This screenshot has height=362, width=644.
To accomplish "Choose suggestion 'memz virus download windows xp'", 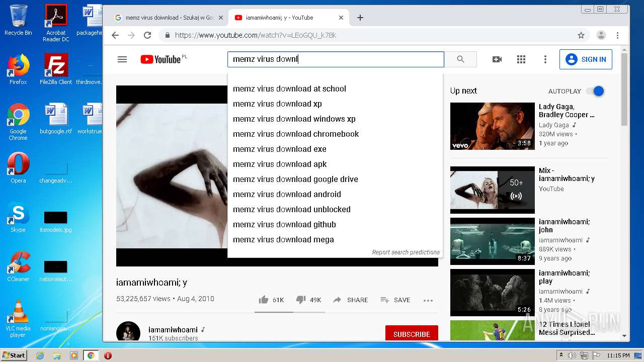I will (335, 119).
